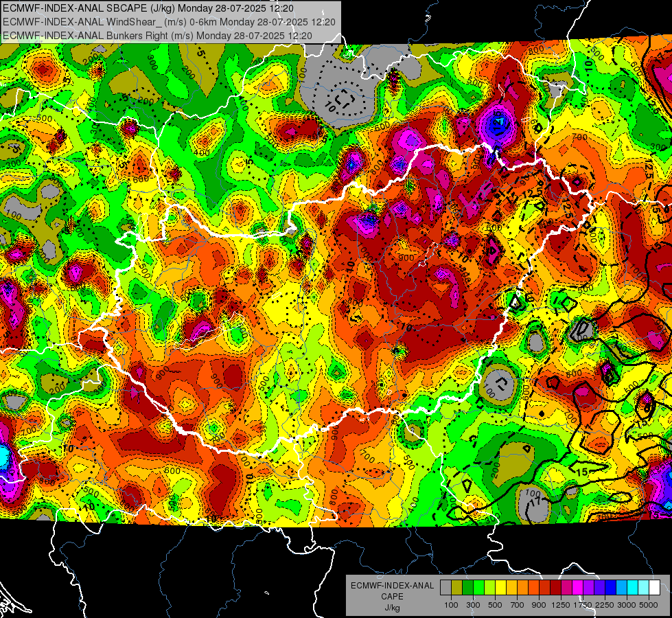
Task: Select the dark green legend swatch
Action: point(467,588)
